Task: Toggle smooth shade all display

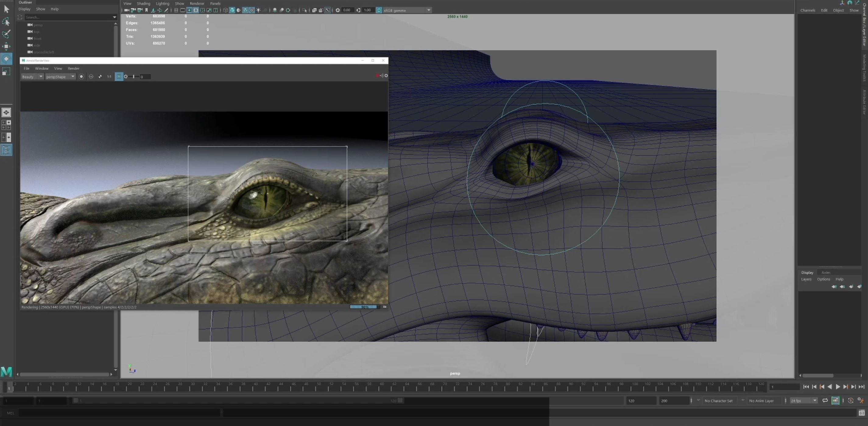Action: [232, 10]
